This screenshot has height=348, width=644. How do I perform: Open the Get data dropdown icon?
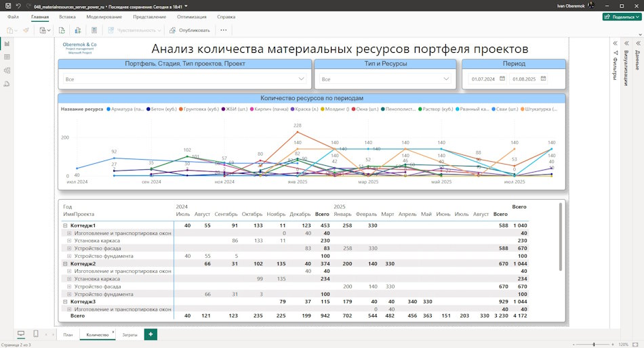pyautogui.click(x=44, y=30)
